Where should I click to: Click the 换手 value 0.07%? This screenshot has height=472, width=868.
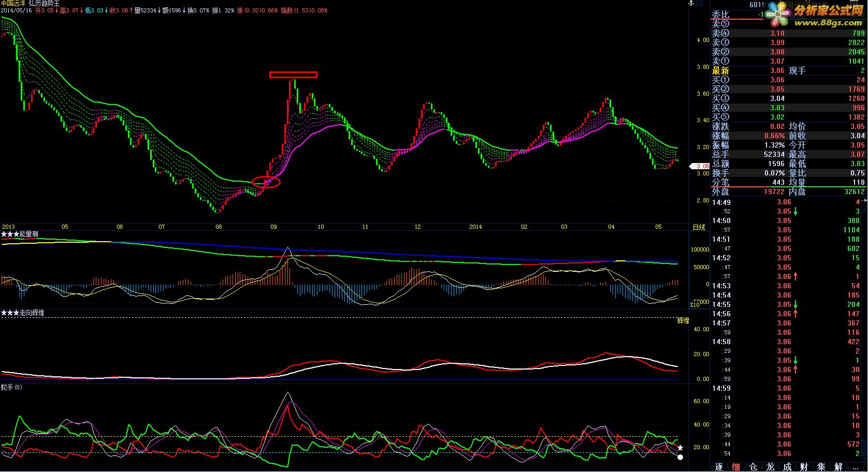[774, 173]
